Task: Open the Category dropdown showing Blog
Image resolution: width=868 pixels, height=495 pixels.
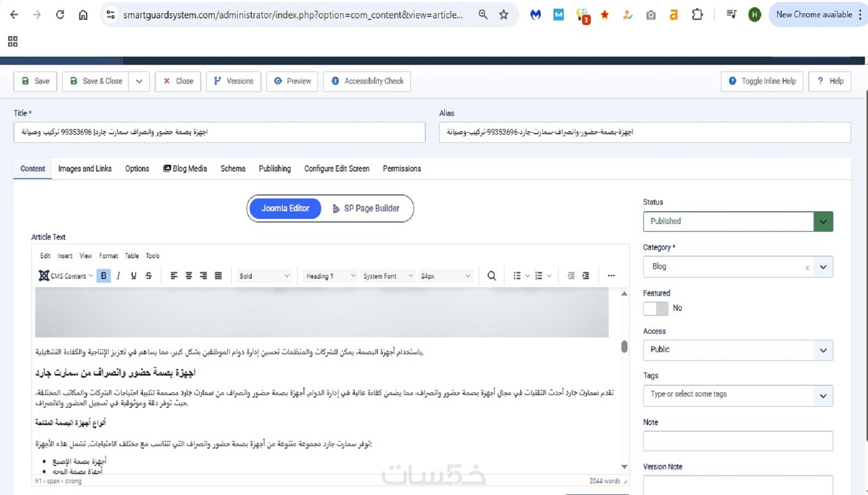Action: pos(738,267)
